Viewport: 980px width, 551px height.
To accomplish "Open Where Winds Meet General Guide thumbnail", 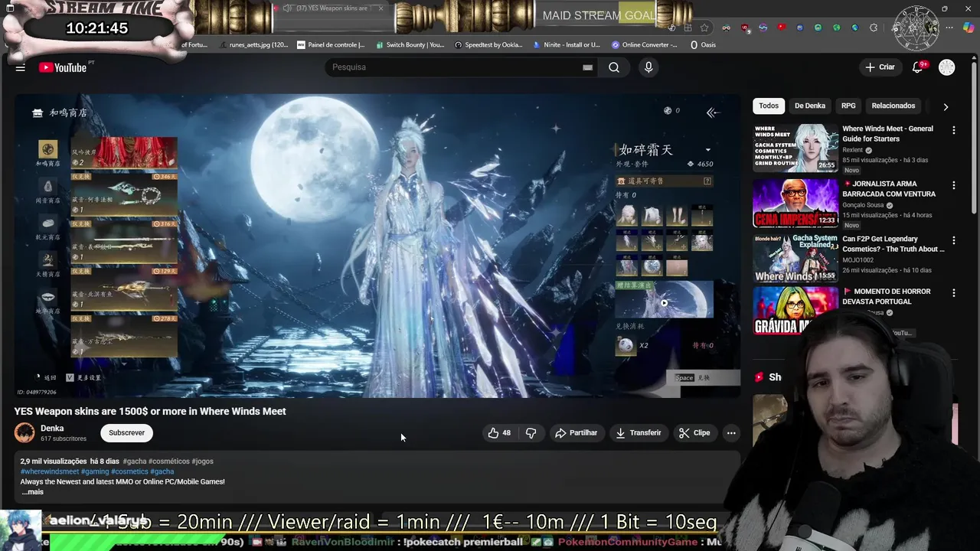I will 795,148.
